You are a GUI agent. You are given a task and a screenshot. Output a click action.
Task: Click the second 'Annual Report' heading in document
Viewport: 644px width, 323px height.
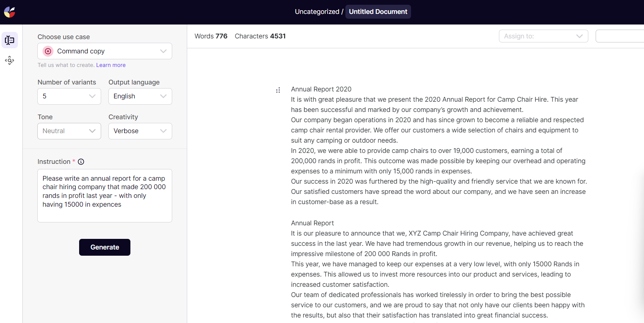click(x=312, y=223)
